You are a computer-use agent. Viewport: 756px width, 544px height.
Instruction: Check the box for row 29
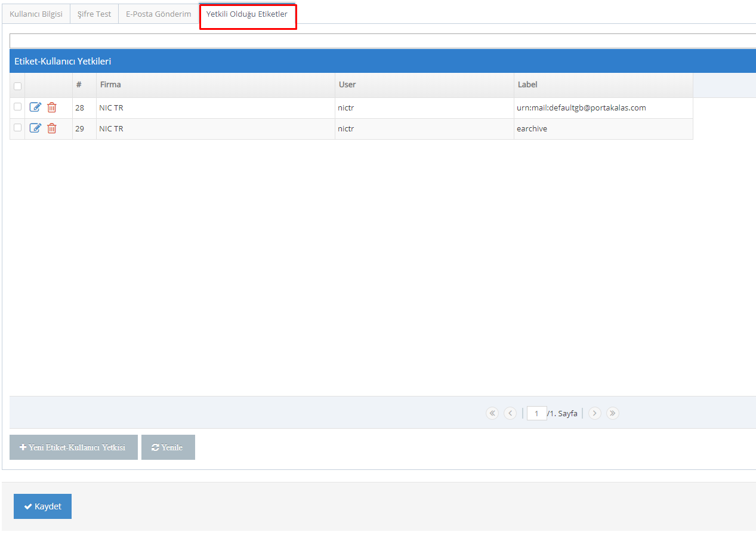(17, 128)
